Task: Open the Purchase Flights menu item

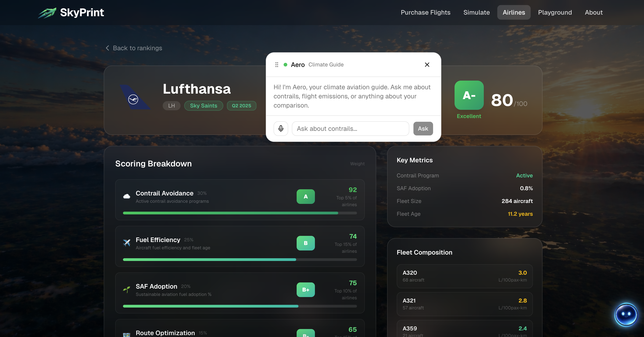Action: (425, 13)
